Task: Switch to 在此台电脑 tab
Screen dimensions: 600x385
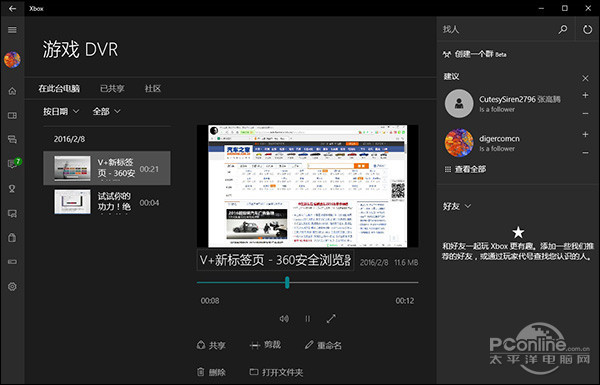Action: pyautogui.click(x=59, y=88)
